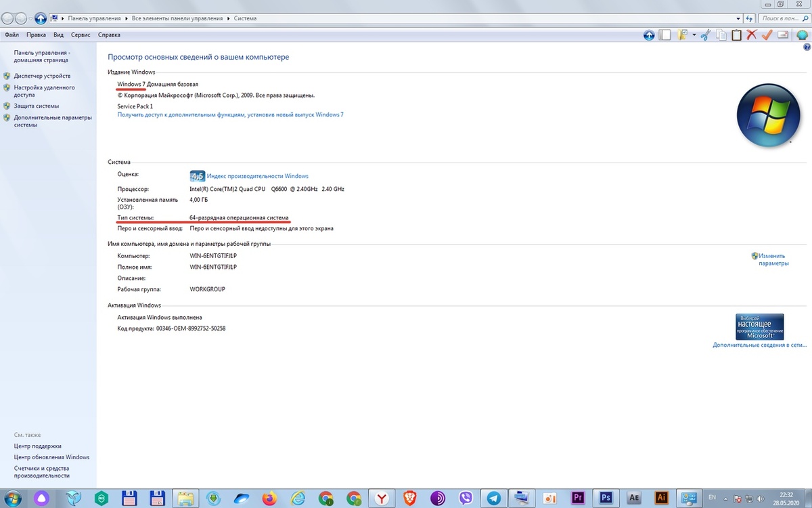Screen dimensions: 812x508
Task: Open Защита системы link
Action: point(37,106)
